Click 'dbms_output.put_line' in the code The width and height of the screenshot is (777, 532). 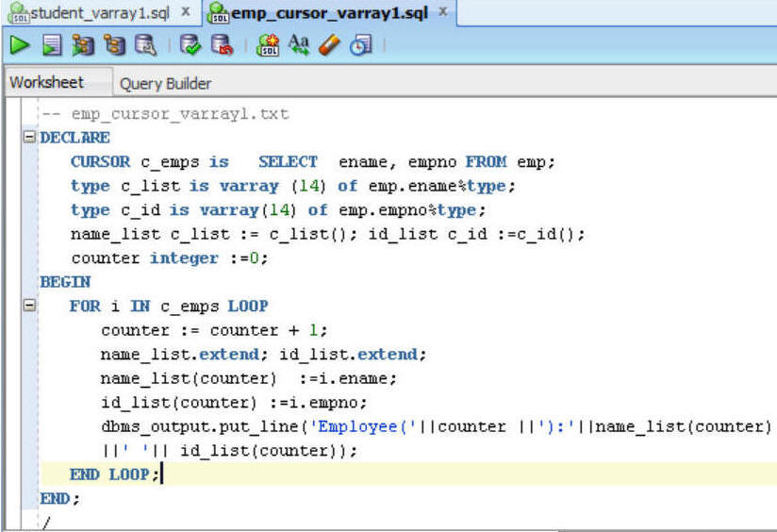(x=200, y=426)
